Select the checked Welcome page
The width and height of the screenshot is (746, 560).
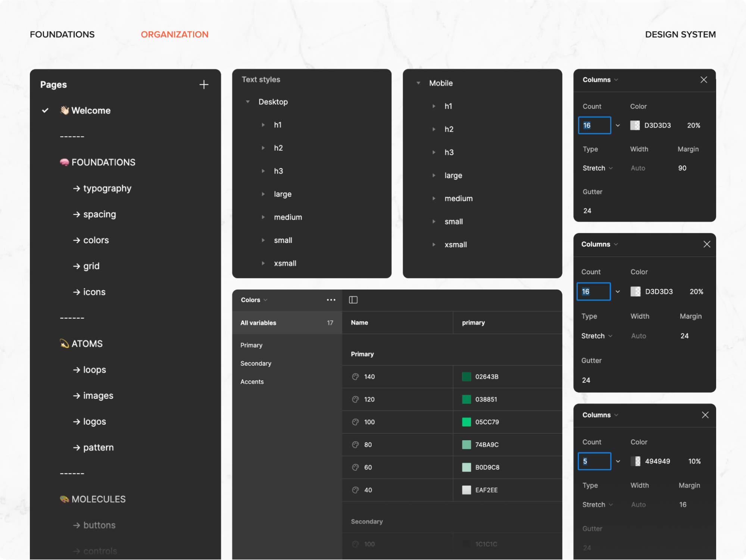(85, 110)
